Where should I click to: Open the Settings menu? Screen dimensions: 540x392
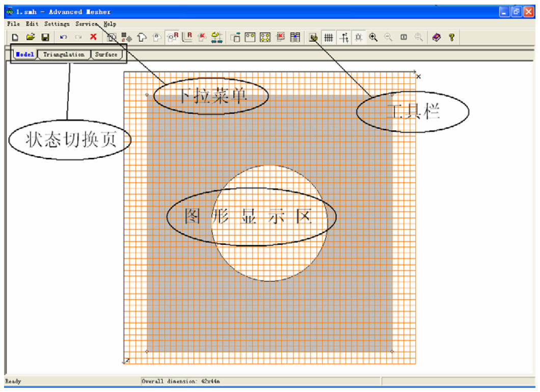pyautogui.click(x=57, y=24)
